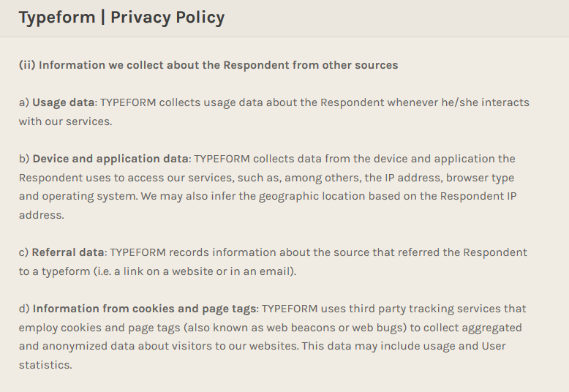
Task: Click the word "statistics." at the end
Action: tap(45, 364)
